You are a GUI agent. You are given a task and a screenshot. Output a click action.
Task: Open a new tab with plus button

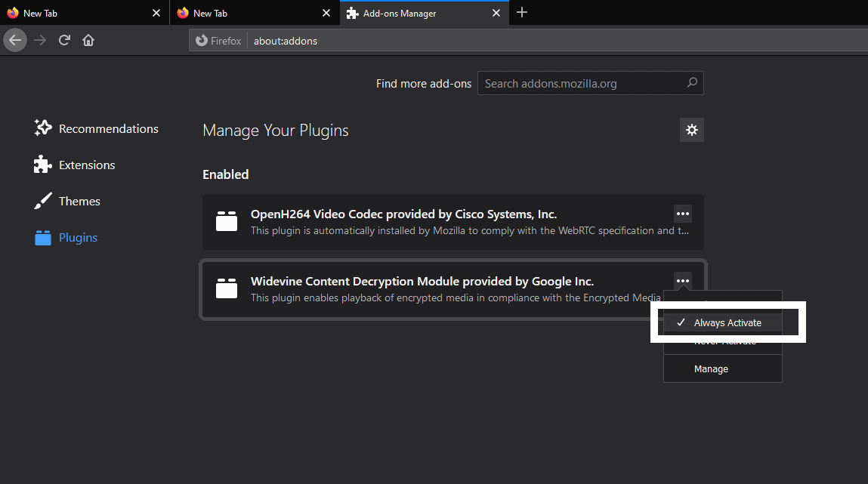tap(522, 12)
